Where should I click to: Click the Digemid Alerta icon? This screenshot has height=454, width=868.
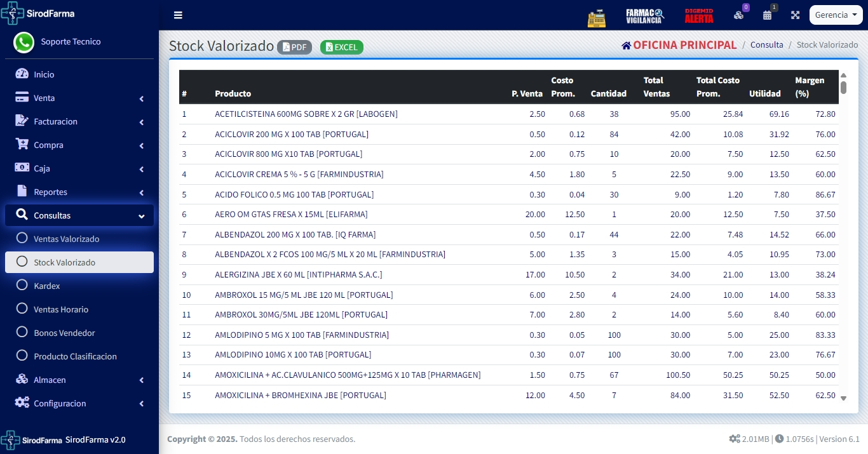coord(698,16)
